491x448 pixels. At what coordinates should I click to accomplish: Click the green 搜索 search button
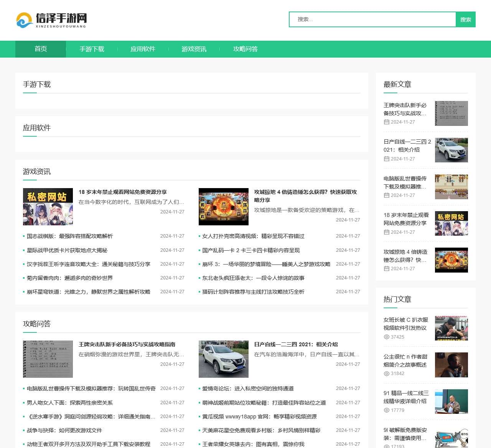coord(465,20)
